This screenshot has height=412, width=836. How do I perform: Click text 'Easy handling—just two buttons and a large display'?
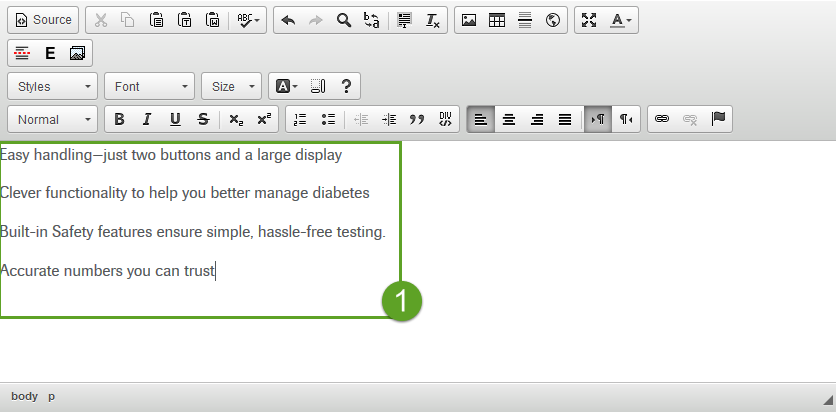click(171, 155)
